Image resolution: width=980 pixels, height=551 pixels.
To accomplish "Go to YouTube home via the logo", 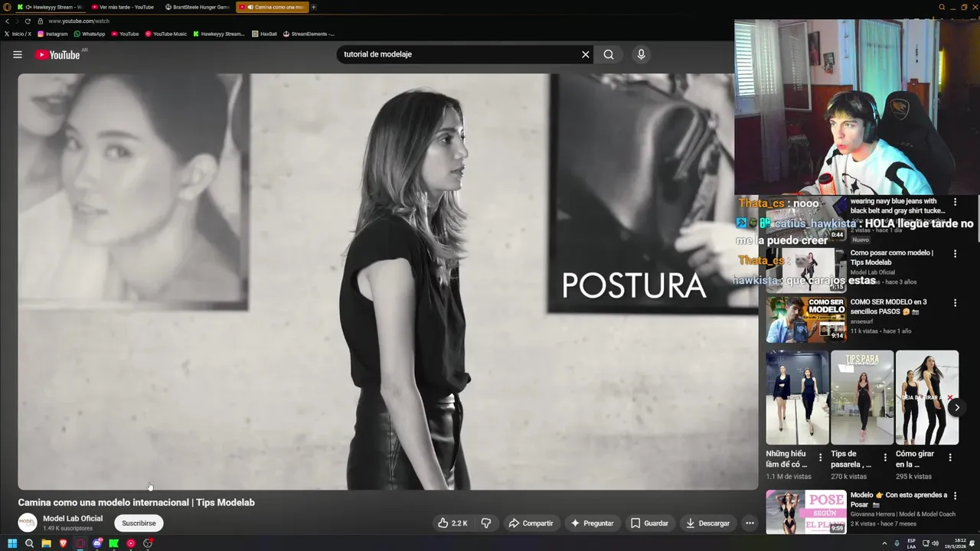I will click(x=57, y=54).
